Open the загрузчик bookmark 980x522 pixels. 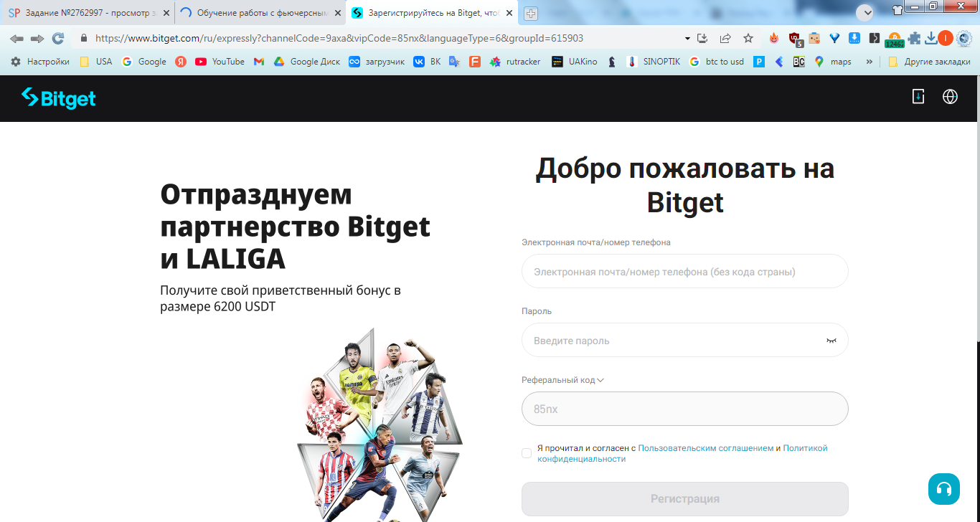[x=377, y=62]
